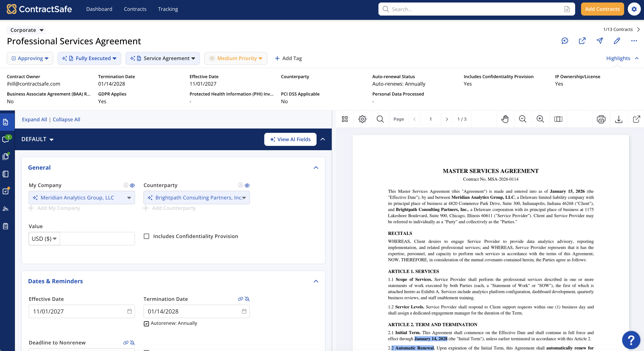Image resolution: width=644 pixels, height=351 pixels.
Task: Open the Medium Priority dropdown
Action: point(236,58)
